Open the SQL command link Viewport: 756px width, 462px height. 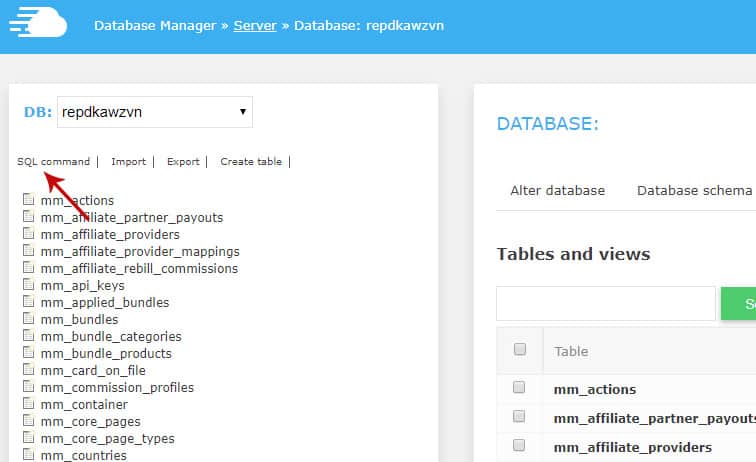53,162
